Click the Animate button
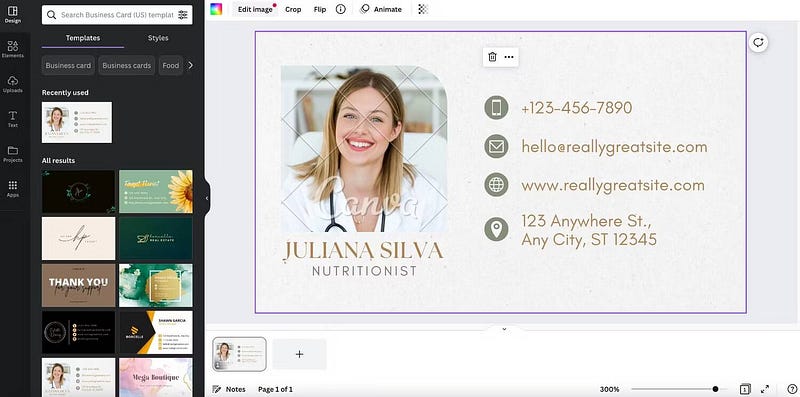 coord(381,9)
